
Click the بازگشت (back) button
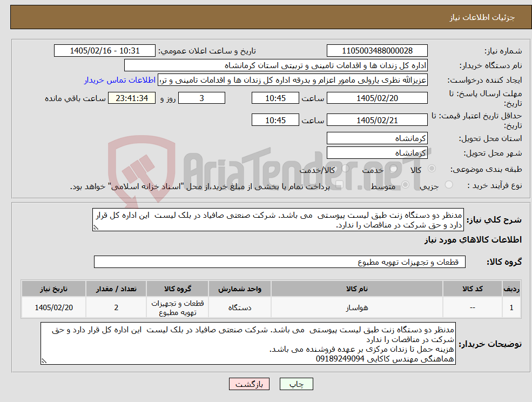pos(249,384)
